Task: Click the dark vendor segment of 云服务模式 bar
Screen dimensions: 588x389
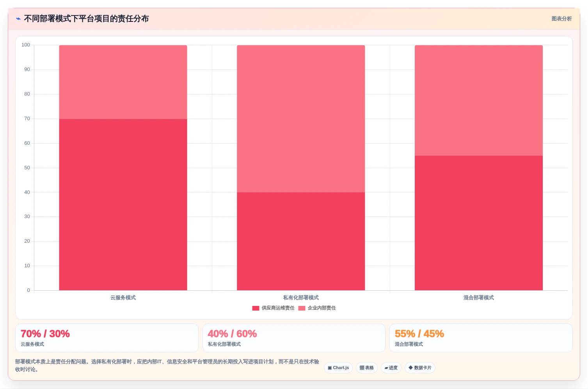Action: tap(123, 204)
